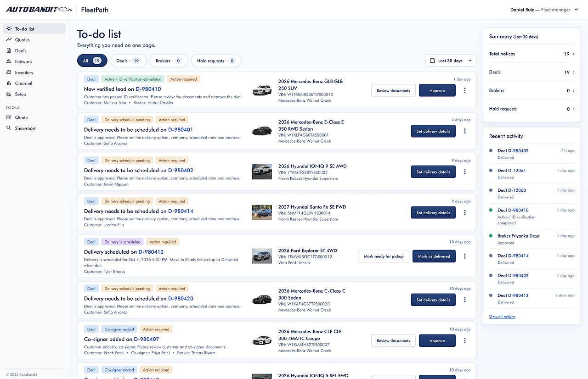
Task: Mark D-980412 as delivered
Action: click(x=434, y=256)
